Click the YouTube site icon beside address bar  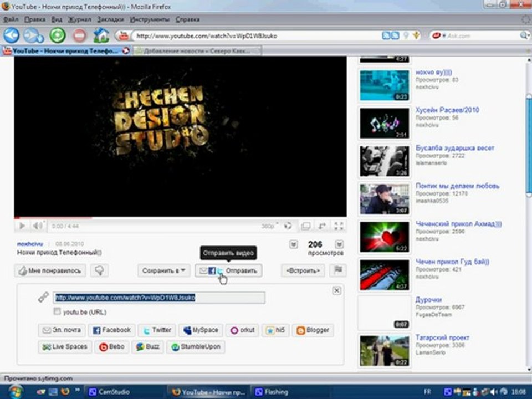point(123,35)
